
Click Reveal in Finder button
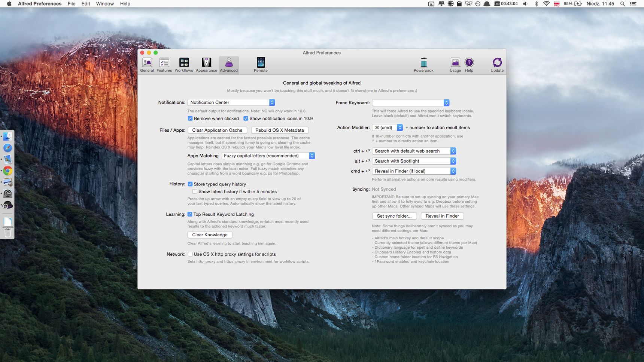[442, 216]
